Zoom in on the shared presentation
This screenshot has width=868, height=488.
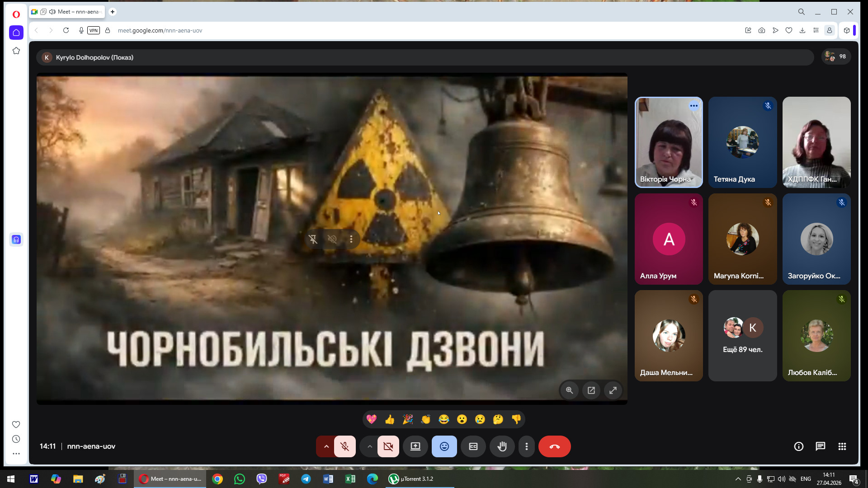[570, 390]
